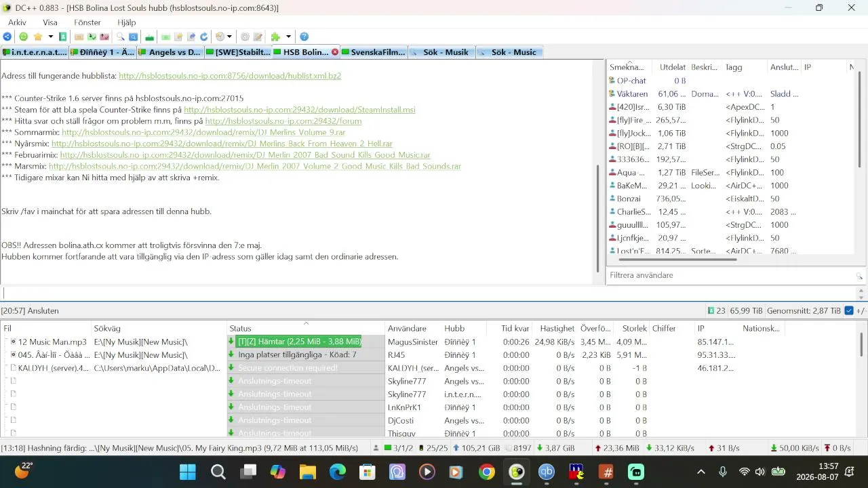Click the Hämtar download progress bar
Image resolution: width=868 pixels, height=488 pixels.
[x=299, y=342]
